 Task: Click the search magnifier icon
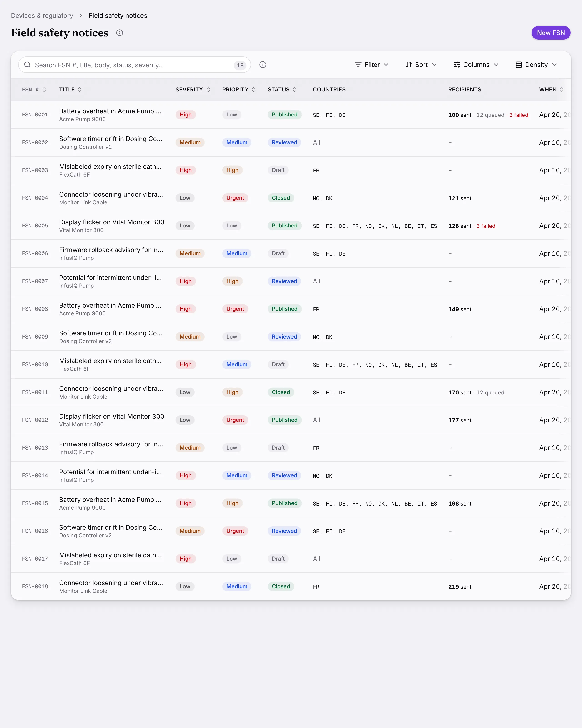tap(27, 64)
